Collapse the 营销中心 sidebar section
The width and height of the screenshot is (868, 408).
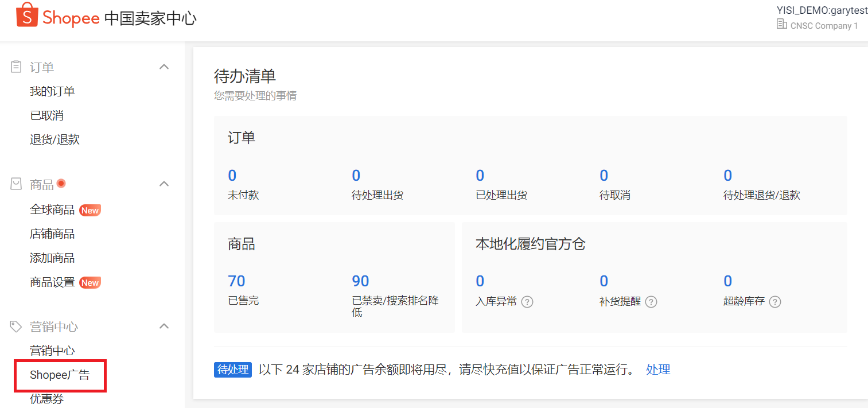164,327
